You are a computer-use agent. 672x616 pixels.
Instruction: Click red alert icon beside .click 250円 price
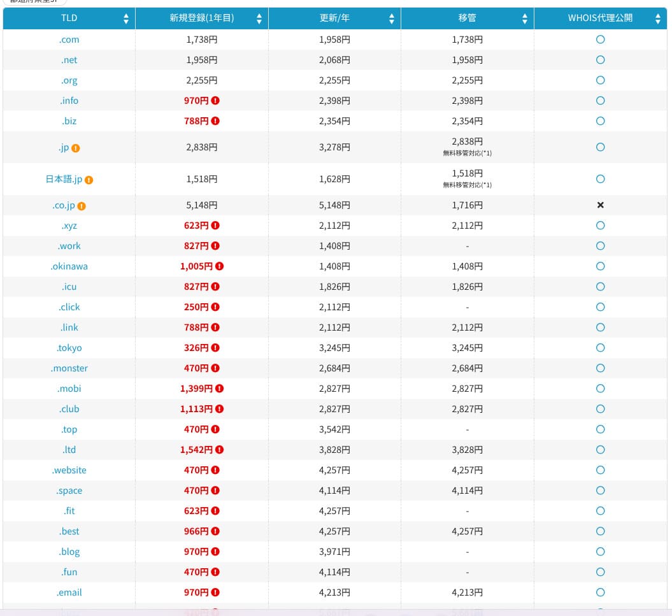215,307
